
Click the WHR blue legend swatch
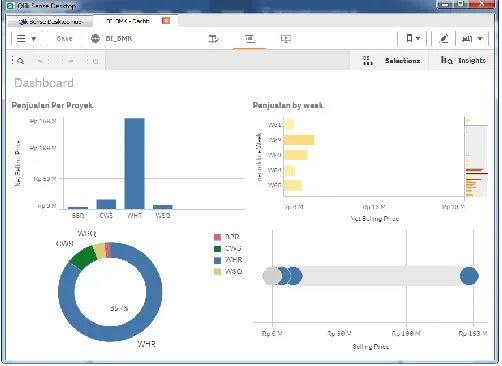tap(217, 260)
